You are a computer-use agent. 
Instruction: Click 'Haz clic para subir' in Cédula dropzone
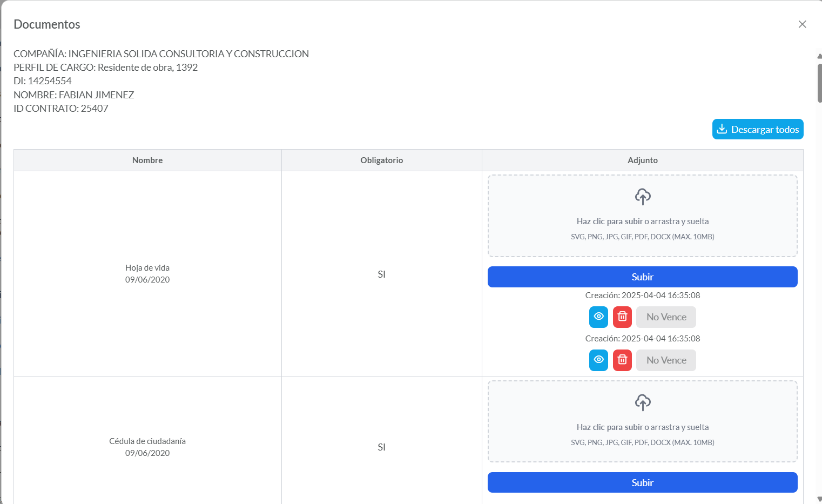609,427
